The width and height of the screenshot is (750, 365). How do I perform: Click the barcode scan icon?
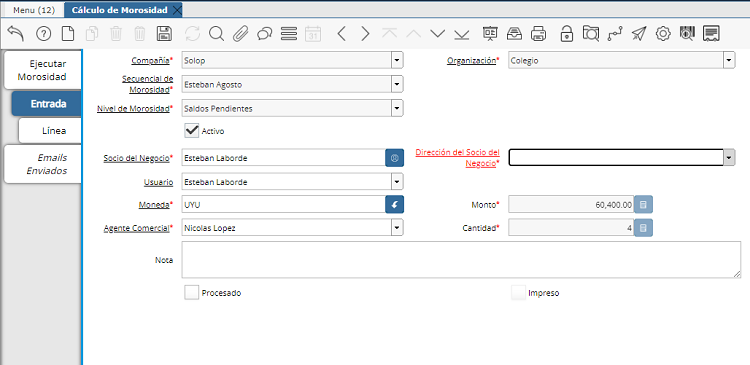[x=687, y=33]
